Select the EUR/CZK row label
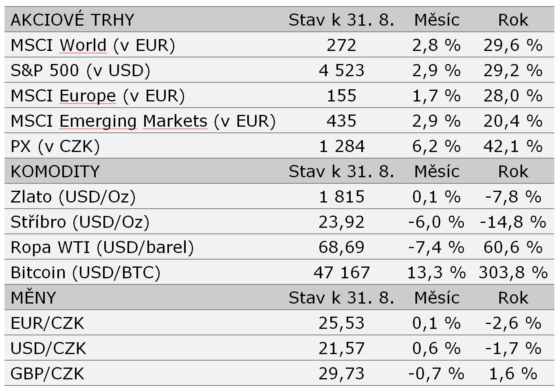The image size is (558, 392). (x=48, y=323)
